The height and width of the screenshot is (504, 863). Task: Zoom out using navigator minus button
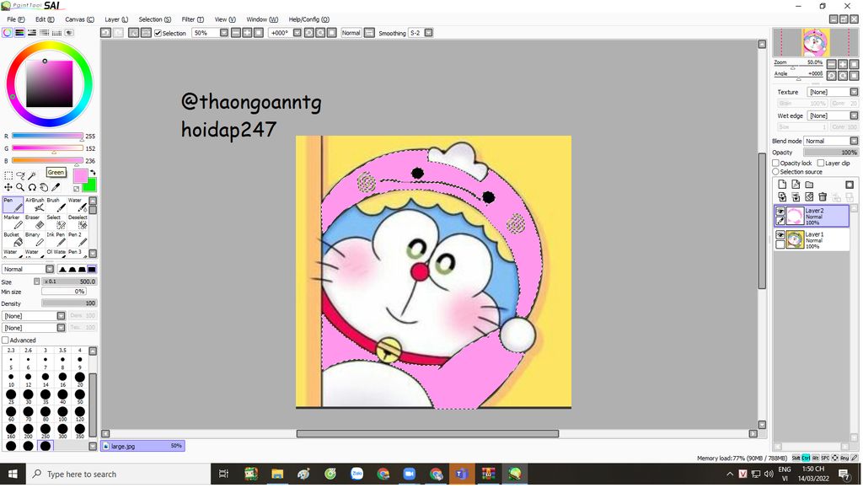click(832, 64)
